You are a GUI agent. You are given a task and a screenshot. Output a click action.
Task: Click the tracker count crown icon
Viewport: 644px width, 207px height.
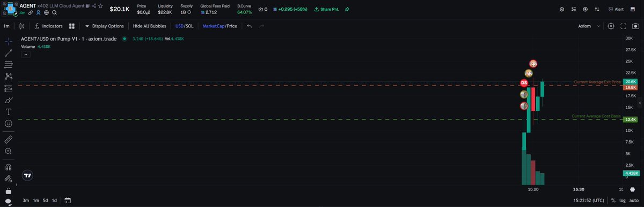click(x=263, y=9)
